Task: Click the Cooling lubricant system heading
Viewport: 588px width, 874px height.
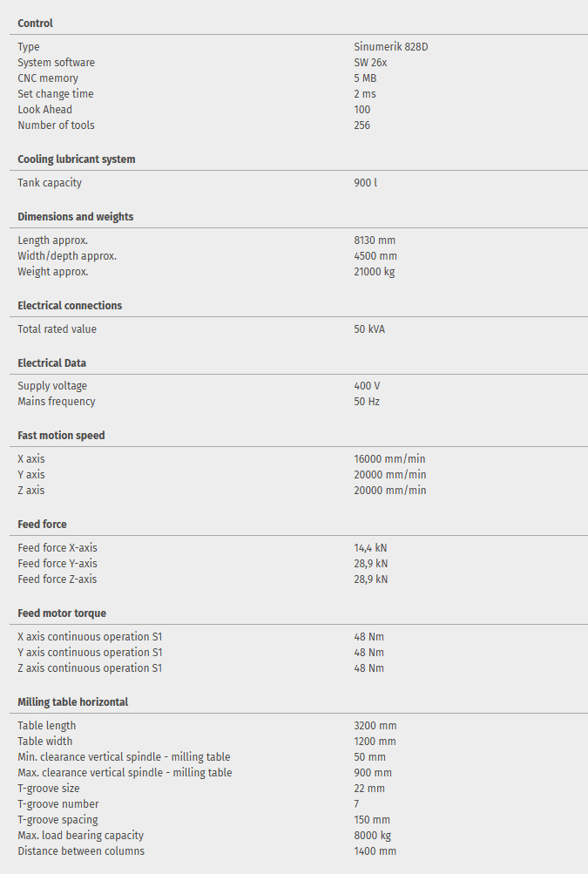Action: pos(76,159)
